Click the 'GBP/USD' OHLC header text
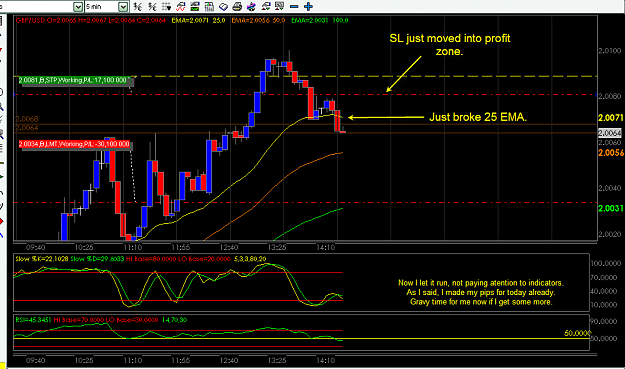625x369 pixels. click(x=90, y=20)
